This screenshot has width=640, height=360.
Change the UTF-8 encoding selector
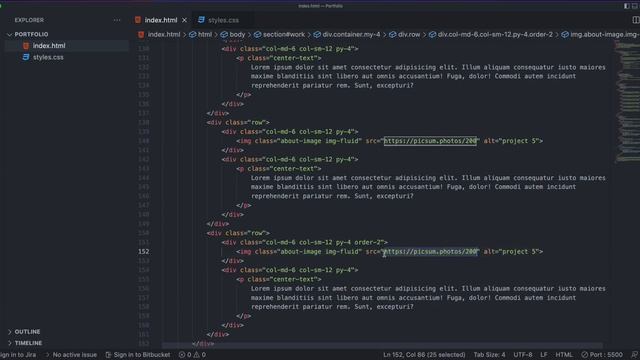point(522,355)
